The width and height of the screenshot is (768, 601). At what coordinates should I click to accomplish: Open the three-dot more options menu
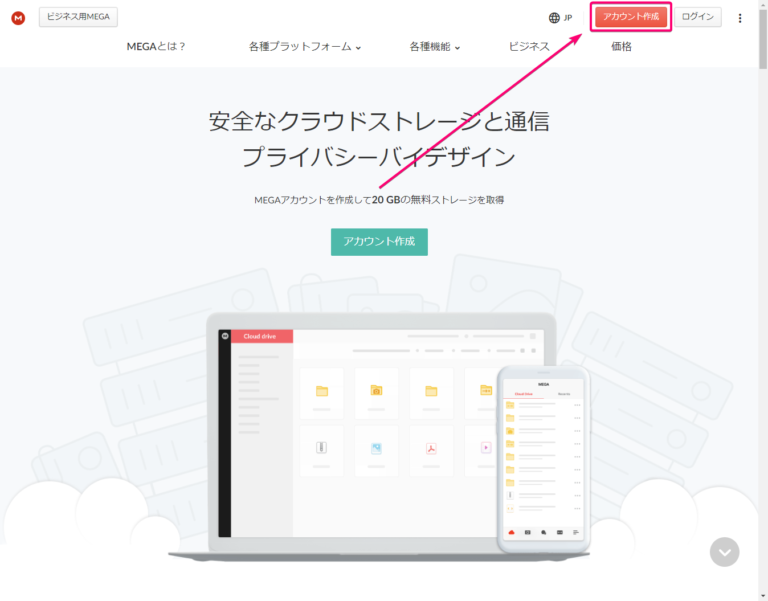click(x=740, y=18)
